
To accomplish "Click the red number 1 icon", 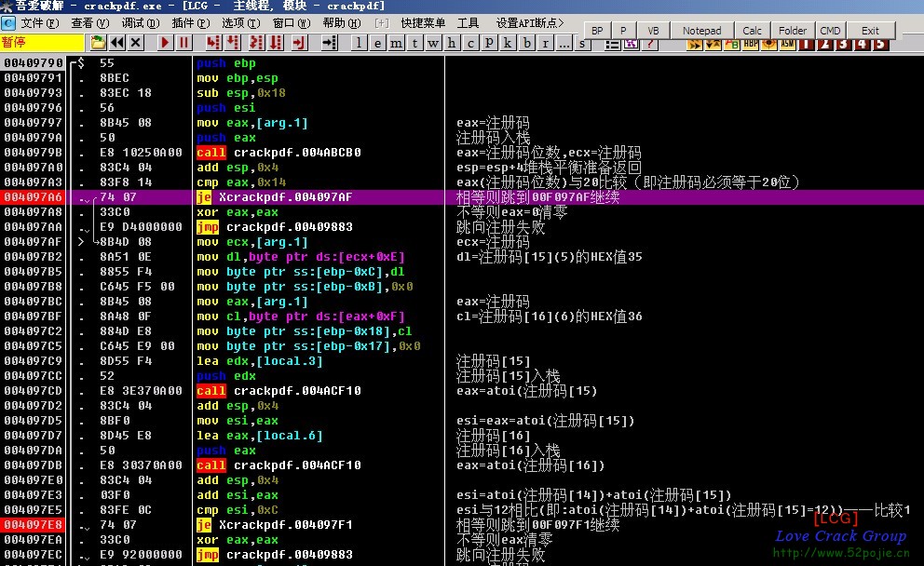I will pyautogui.click(x=807, y=44).
